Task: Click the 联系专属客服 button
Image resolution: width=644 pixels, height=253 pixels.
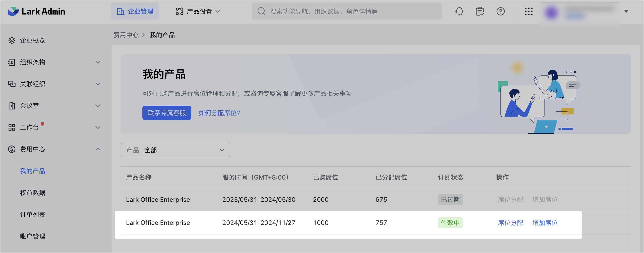Action: click(x=167, y=113)
